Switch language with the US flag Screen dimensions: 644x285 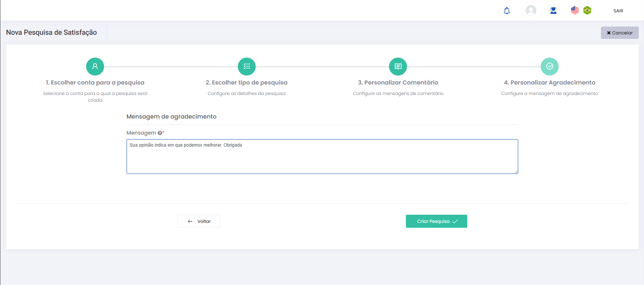coord(575,10)
